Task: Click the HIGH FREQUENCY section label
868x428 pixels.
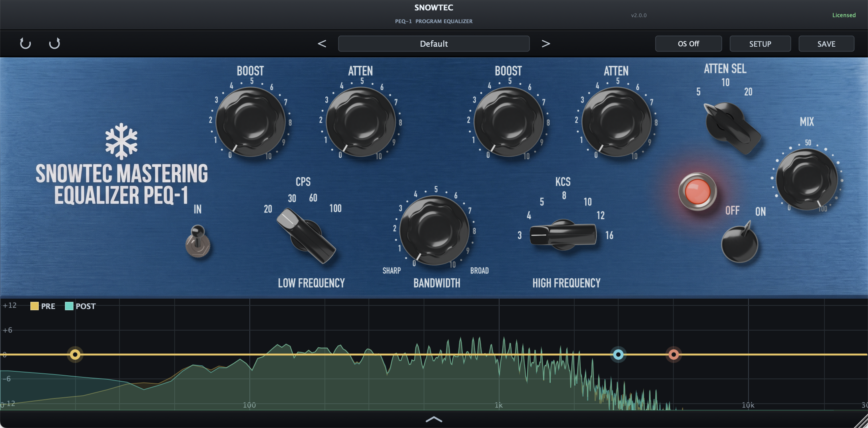Action: (566, 283)
